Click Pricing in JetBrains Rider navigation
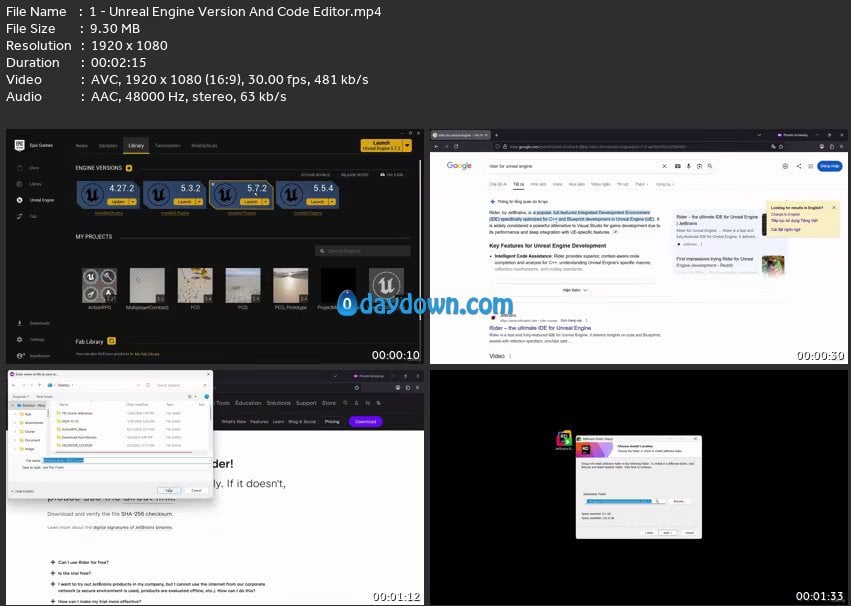 pos(332,422)
